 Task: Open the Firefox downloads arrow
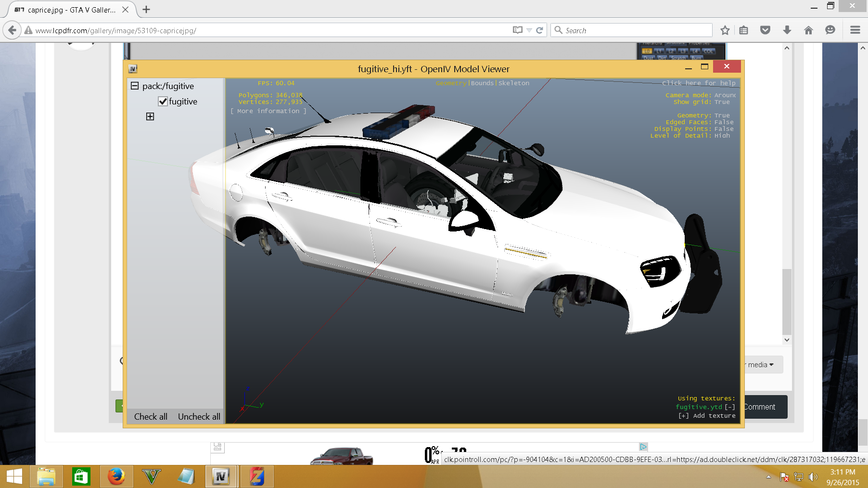pyautogui.click(x=787, y=30)
